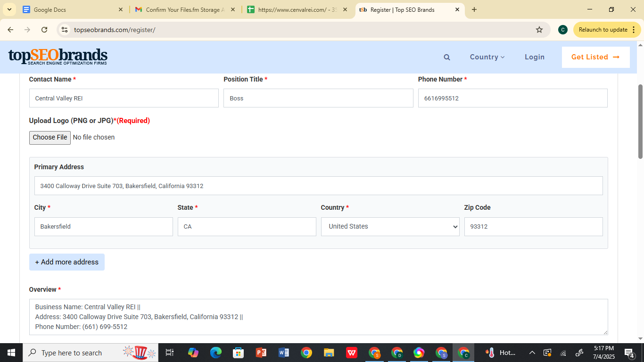The height and width of the screenshot is (362, 644).
Task: Open the tab search dropdown arrow
Action: 9,9
